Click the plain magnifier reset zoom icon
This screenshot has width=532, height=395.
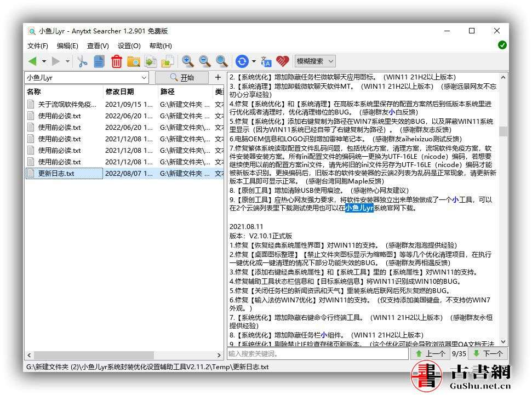tap(222, 61)
